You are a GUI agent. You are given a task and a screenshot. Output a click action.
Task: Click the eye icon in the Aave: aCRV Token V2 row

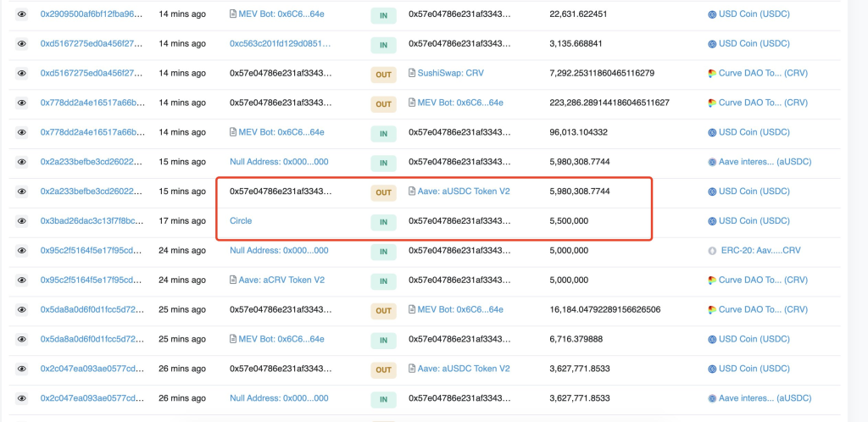click(21, 280)
